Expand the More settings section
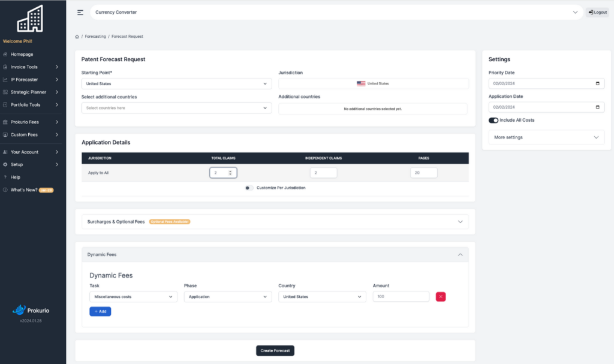The height and width of the screenshot is (364, 614). click(546, 137)
